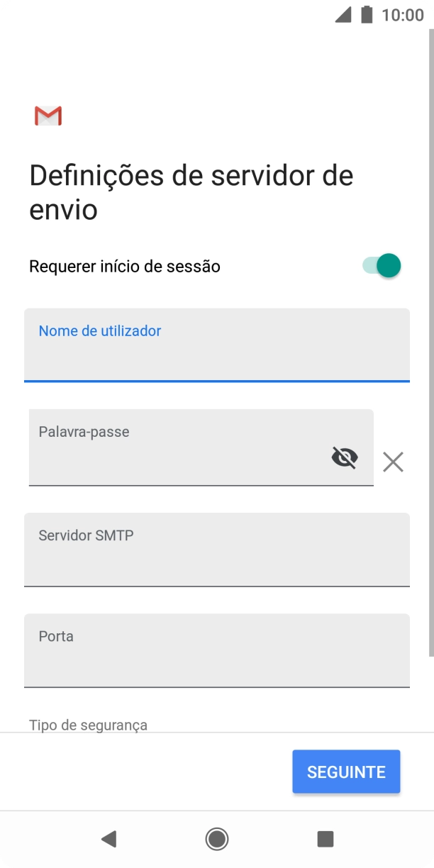Clear the password field using the X icon
The image size is (434, 868).
(x=393, y=462)
